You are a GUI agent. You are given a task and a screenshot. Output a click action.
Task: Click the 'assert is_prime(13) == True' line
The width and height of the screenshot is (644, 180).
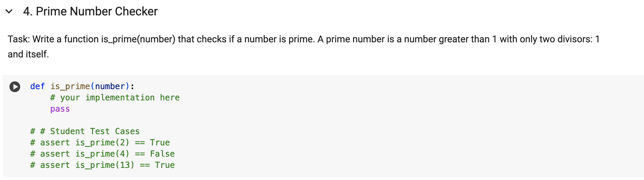pyautogui.click(x=102, y=165)
